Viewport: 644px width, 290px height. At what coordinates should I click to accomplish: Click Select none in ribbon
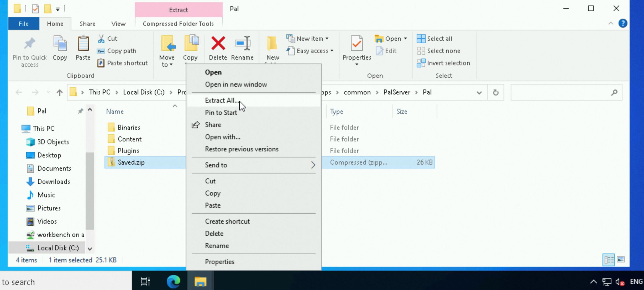click(439, 51)
